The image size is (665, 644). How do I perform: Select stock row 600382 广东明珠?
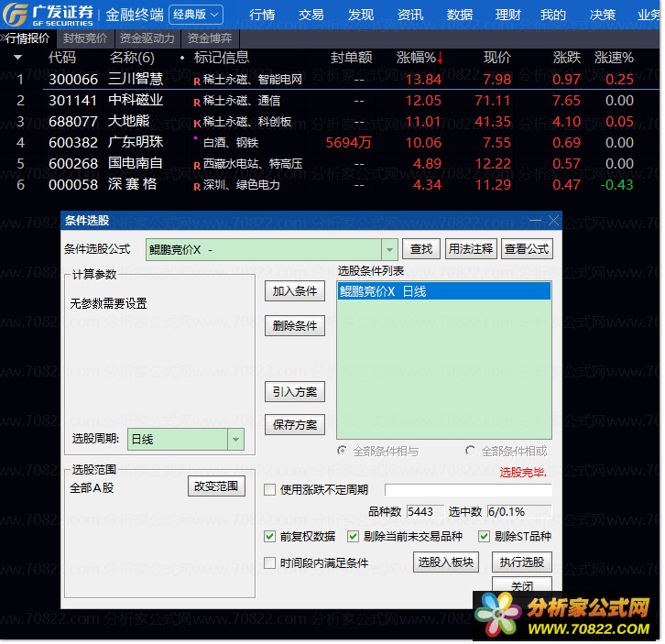tap(331, 143)
